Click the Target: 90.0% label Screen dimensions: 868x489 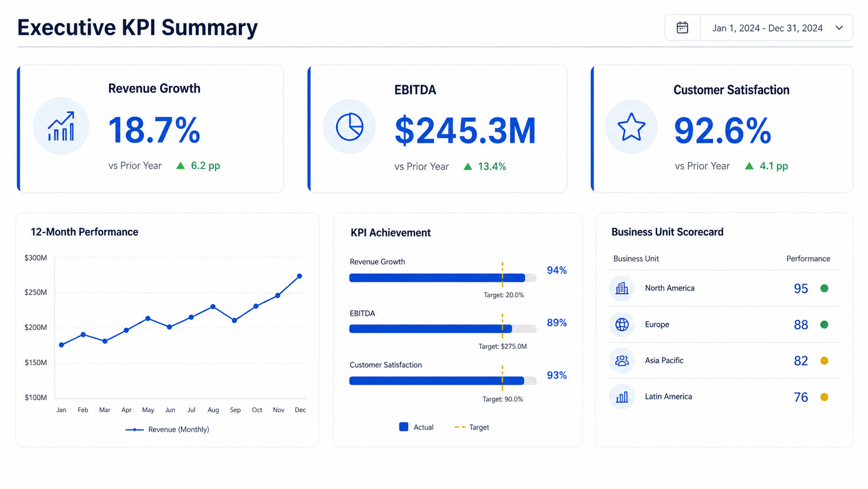[503, 399]
